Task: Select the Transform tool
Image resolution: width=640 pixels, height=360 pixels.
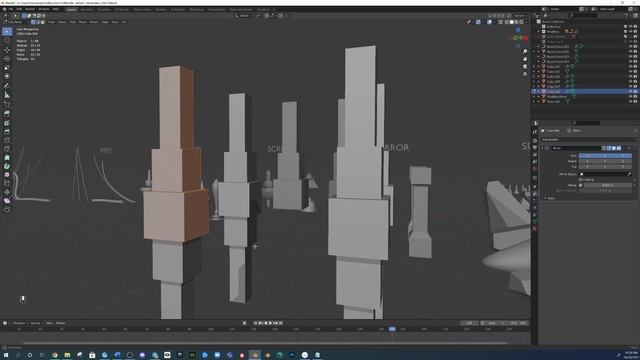Action: tap(7, 76)
